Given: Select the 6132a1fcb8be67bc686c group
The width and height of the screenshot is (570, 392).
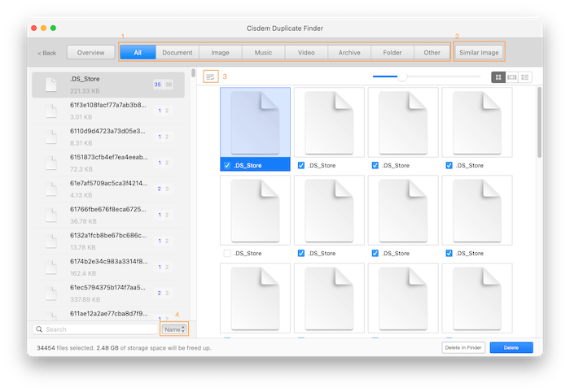Looking at the screenshot, I should click(108, 242).
